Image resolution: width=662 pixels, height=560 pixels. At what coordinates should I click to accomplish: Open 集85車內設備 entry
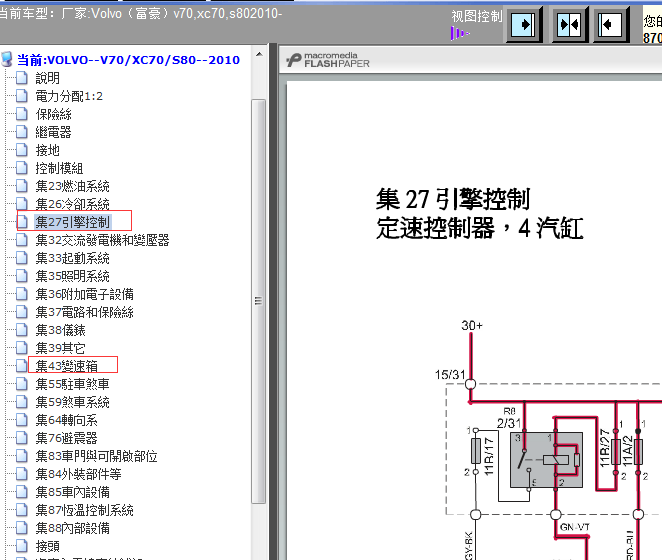72,492
